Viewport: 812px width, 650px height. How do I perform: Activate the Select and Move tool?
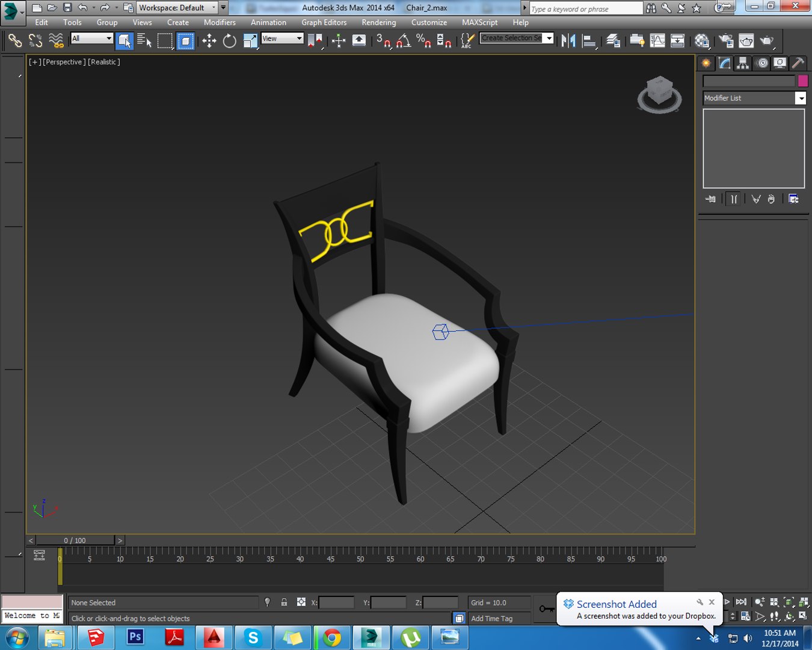pyautogui.click(x=209, y=40)
